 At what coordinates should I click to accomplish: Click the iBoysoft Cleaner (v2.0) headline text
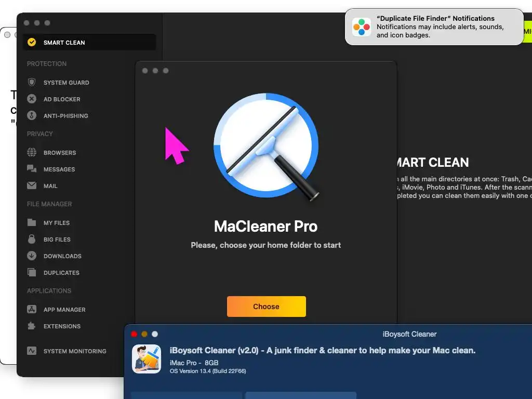click(322, 351)
